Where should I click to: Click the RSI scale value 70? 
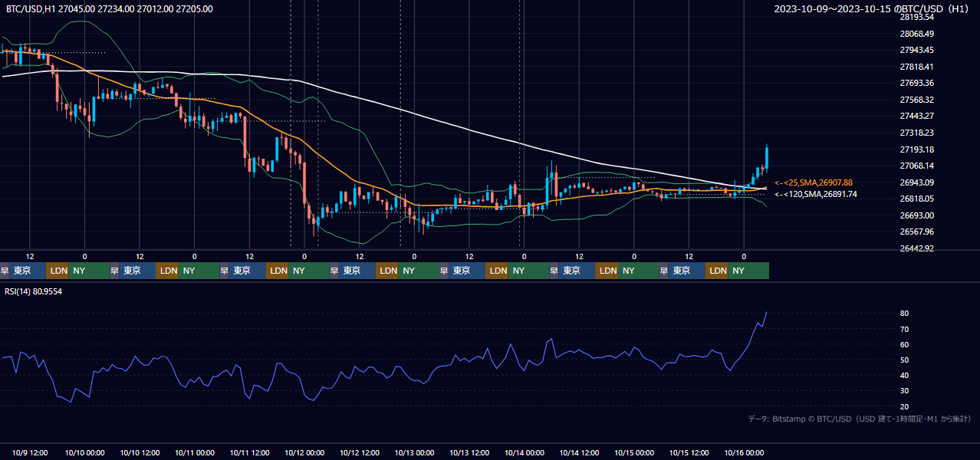[904, 329]
